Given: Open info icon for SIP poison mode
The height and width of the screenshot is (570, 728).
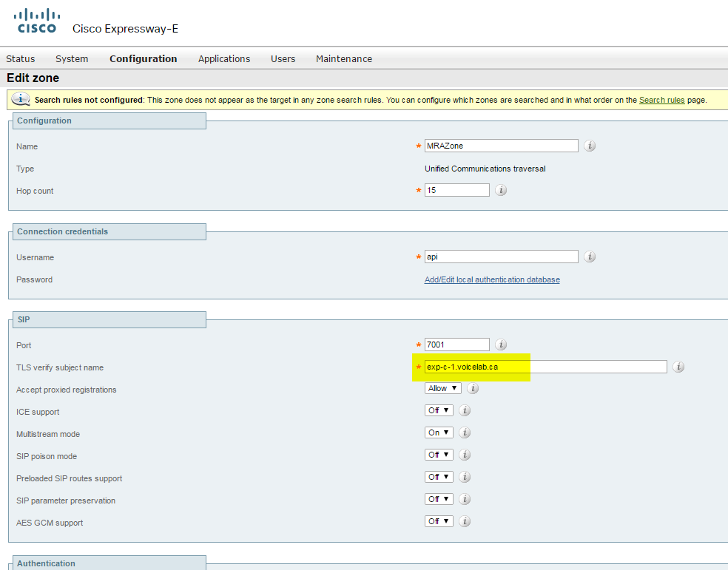Looking at the screenshot, I should coord(465,455).
